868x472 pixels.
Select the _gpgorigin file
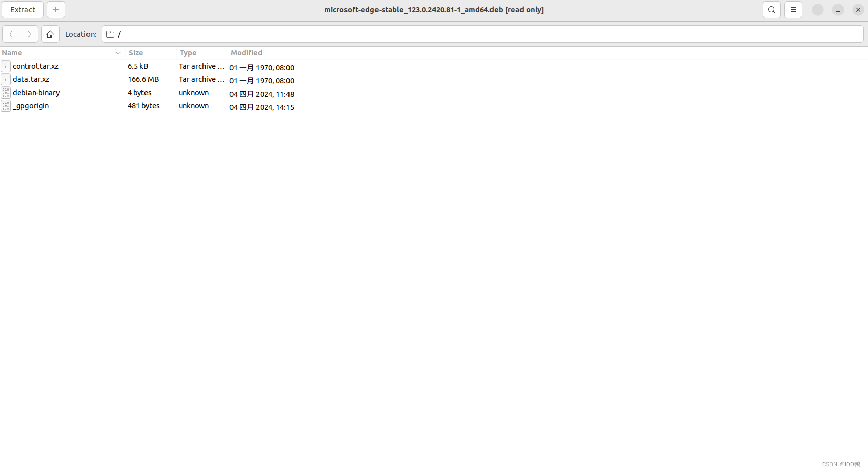(x=31, y=106)
